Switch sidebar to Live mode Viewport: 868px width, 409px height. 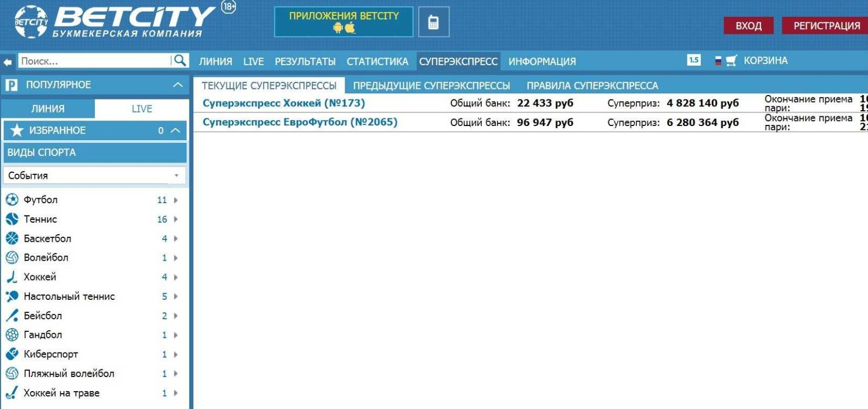coord(142,109)
